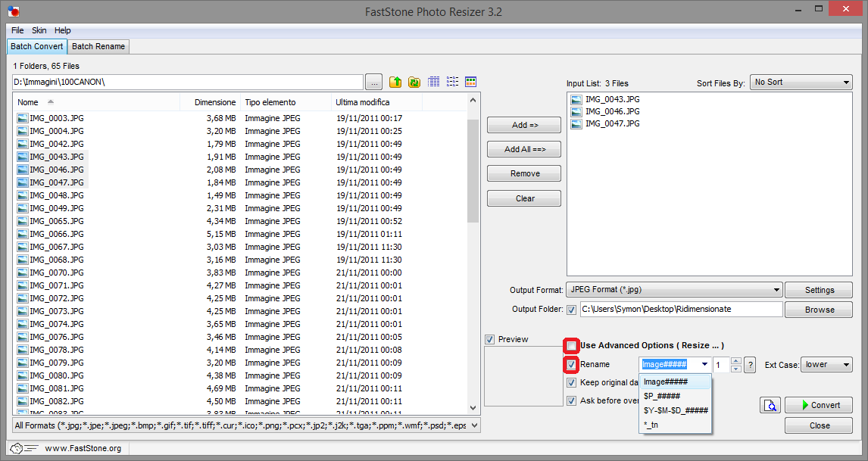This screenshot has height=461, width=868.
Task: Click file icon of IMG_0072.JPG in folder list
Action: click(22, 298)
